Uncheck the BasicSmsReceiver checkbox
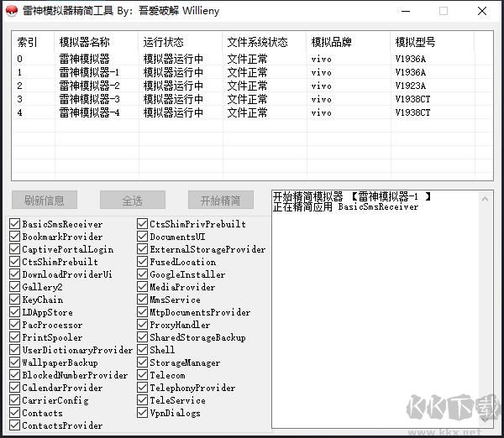Viewport: 504px width, 438px height. point(14,224)
